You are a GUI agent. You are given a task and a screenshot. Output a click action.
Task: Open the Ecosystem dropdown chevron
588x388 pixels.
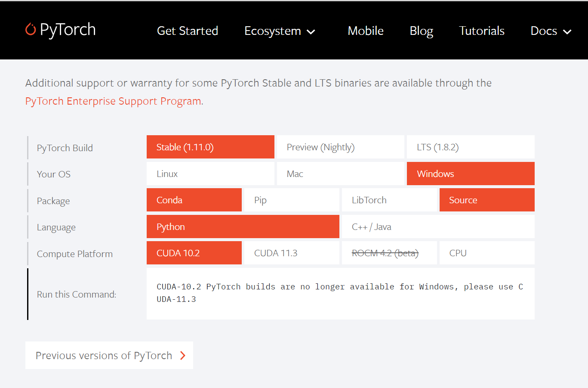311,32
